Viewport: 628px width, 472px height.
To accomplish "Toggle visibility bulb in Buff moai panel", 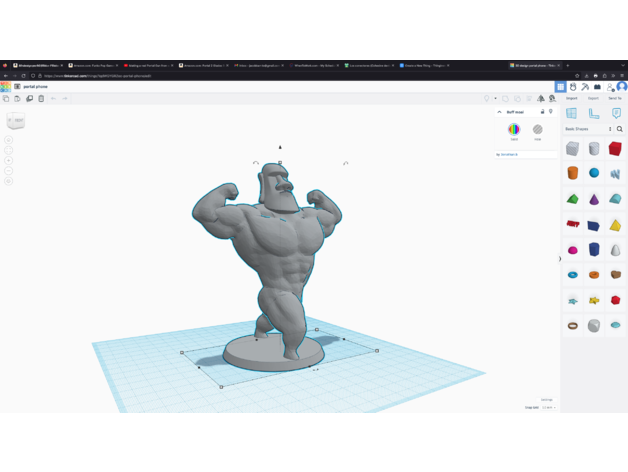I will pos(551,112).
